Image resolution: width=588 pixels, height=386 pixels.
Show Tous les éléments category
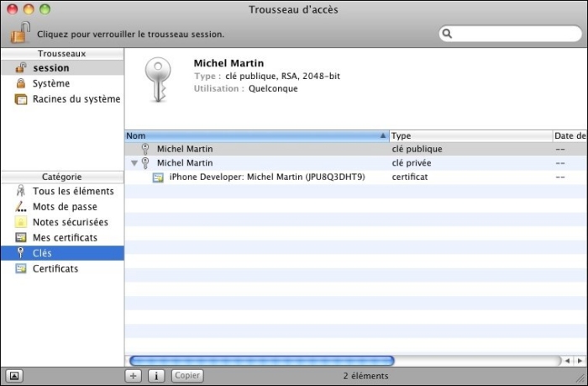pos(72,192)
